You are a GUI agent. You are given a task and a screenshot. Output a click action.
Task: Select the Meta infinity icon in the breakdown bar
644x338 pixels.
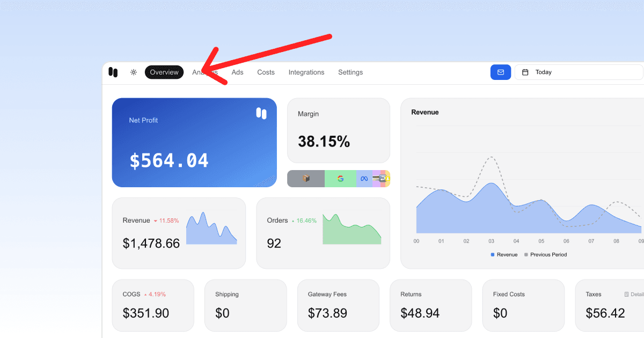click(x=364, y=178)
